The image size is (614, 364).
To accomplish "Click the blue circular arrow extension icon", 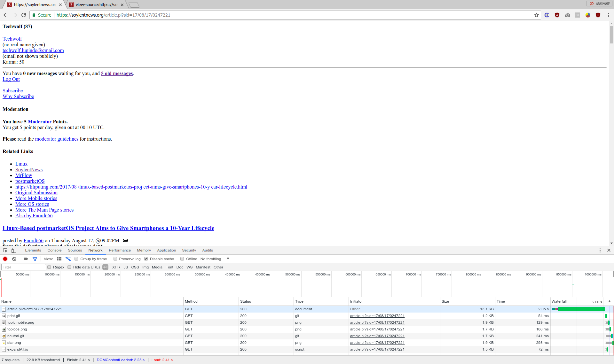I will point(547,15).
